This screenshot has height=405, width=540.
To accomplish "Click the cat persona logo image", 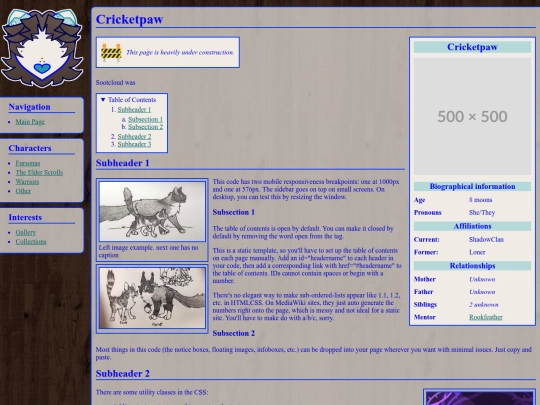I will (42, 48).
